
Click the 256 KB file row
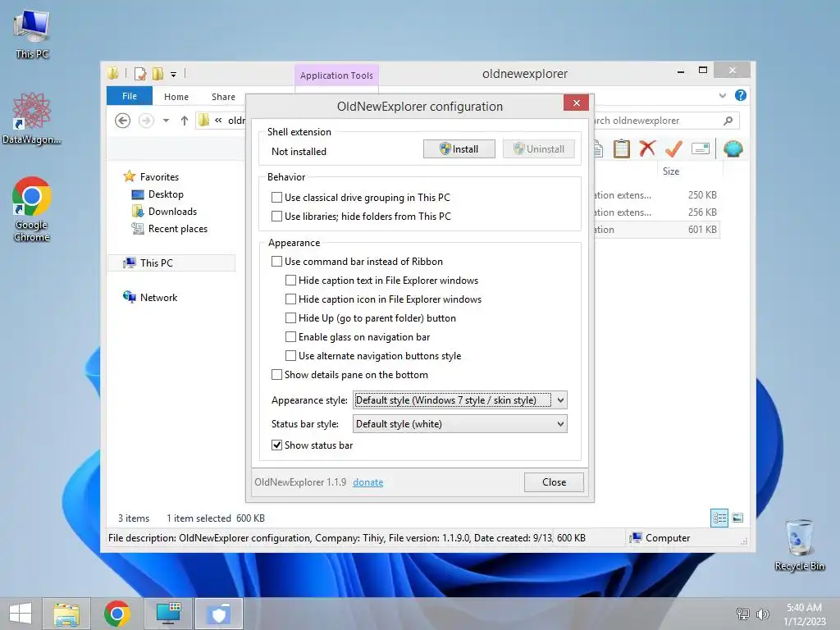coord(657,212)
